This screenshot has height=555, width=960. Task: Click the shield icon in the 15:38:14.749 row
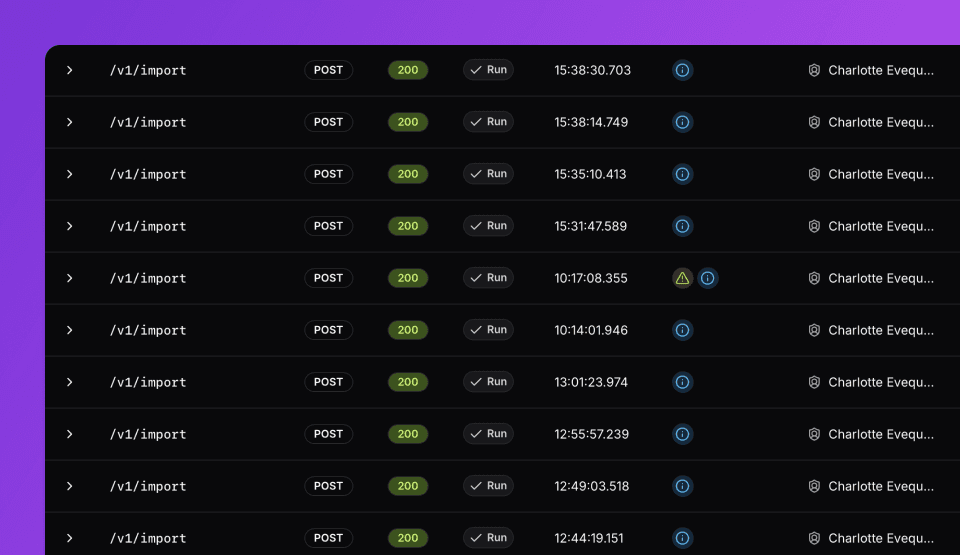[x=814, y=122]
